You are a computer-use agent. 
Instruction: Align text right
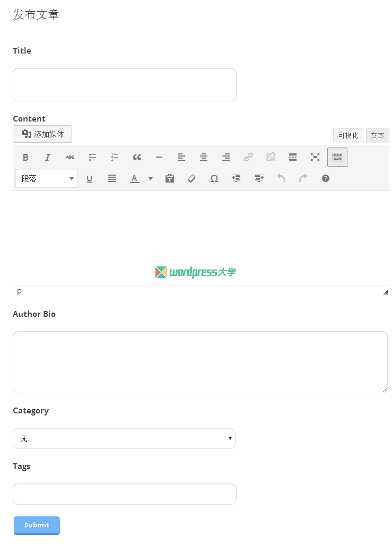pyautogui.click(x=226, y=158)
